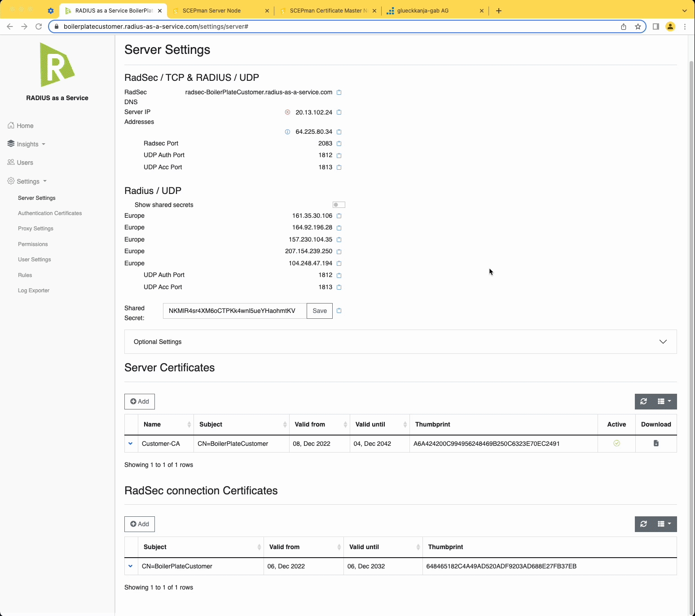
Task: Copy UDP Acc Port under RadSec section
Action: (x=339, y=167)
